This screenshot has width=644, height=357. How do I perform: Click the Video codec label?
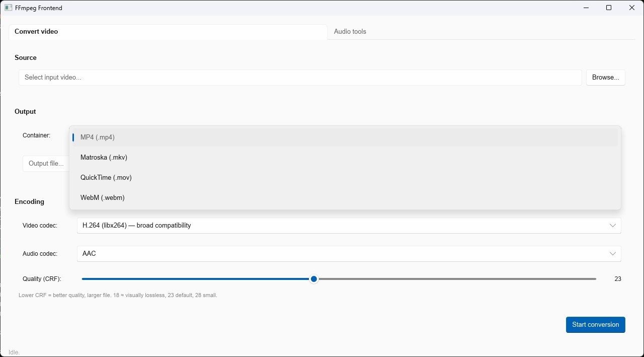click(40, 226)
